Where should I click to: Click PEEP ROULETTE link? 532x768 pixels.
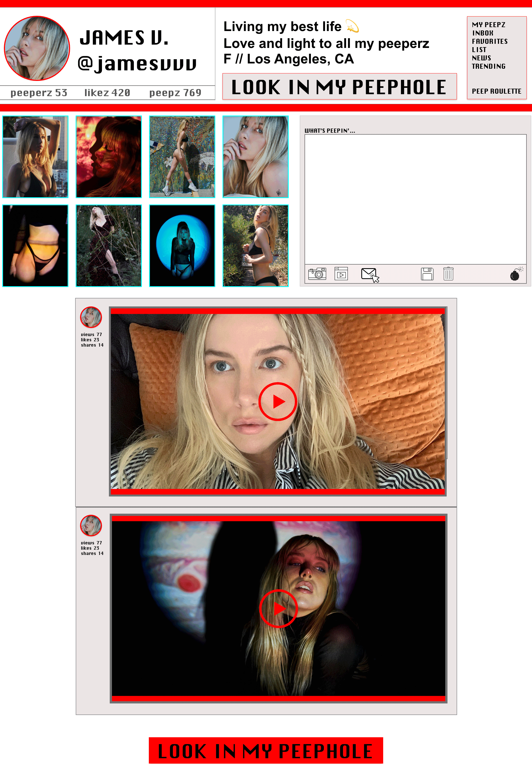click(x=496, y=91)
